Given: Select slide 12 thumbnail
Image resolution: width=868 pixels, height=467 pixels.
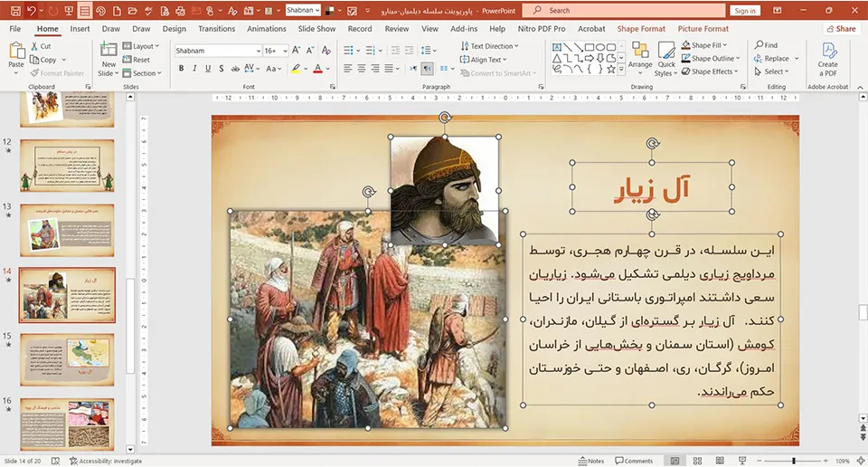Looking at the screenshot, I should [x=67, y=165].
